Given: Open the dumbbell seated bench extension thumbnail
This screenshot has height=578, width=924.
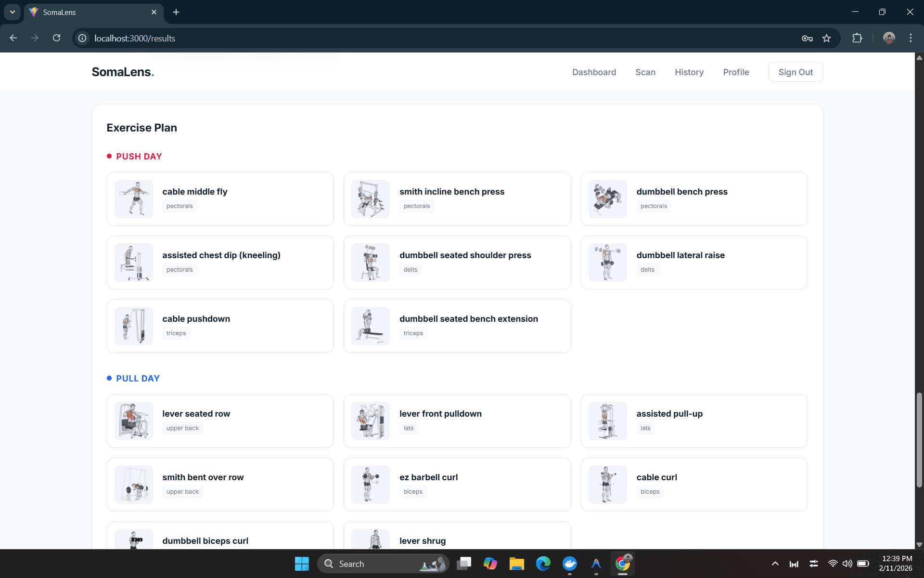Looking at the screenshot, I should click(371, 326).
